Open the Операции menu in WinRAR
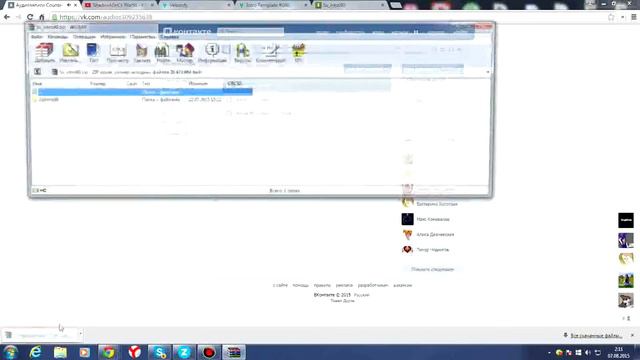The height and width of the screenshot is (360, 640). coord(84,37)
